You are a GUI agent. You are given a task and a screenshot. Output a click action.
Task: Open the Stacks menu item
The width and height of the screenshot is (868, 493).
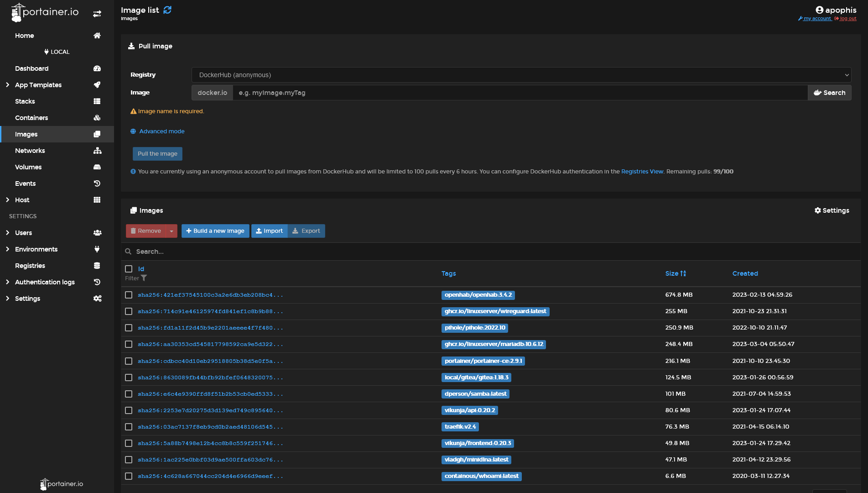(57, 101)
